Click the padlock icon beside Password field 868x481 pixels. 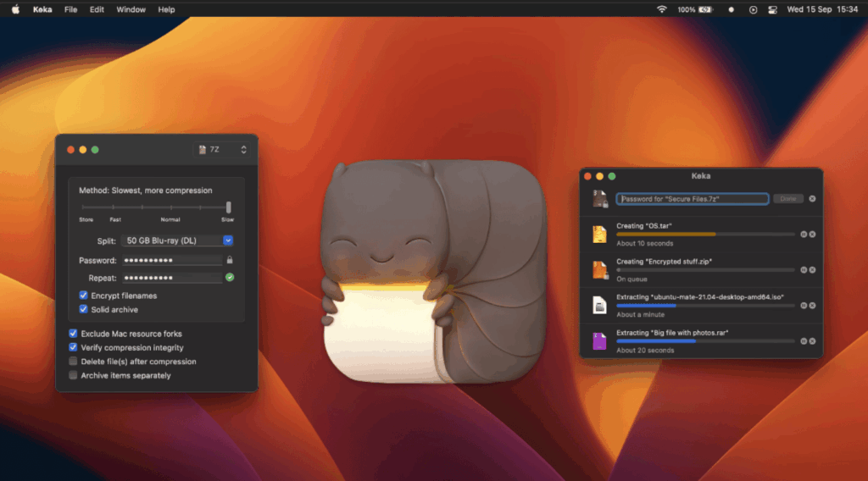click(230, 260)
